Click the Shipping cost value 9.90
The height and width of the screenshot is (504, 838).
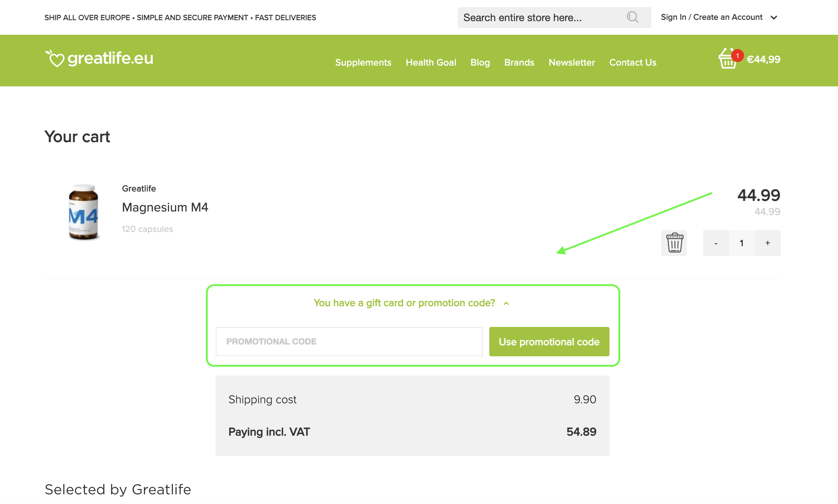[x=585, y=399]
